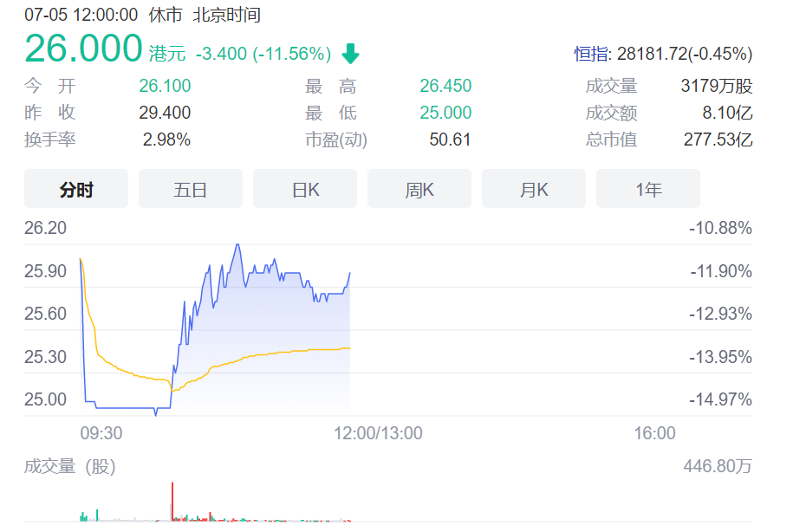Viewport: 793px width, 532px height.
Task: Click the 成交额 label
Action: click(x=612, y=113)
